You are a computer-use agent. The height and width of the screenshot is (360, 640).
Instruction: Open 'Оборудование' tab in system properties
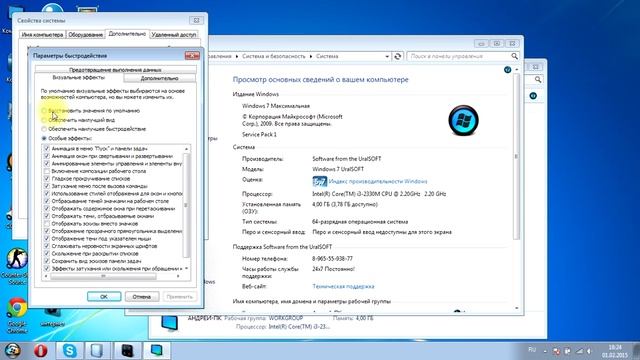(85, 35)
